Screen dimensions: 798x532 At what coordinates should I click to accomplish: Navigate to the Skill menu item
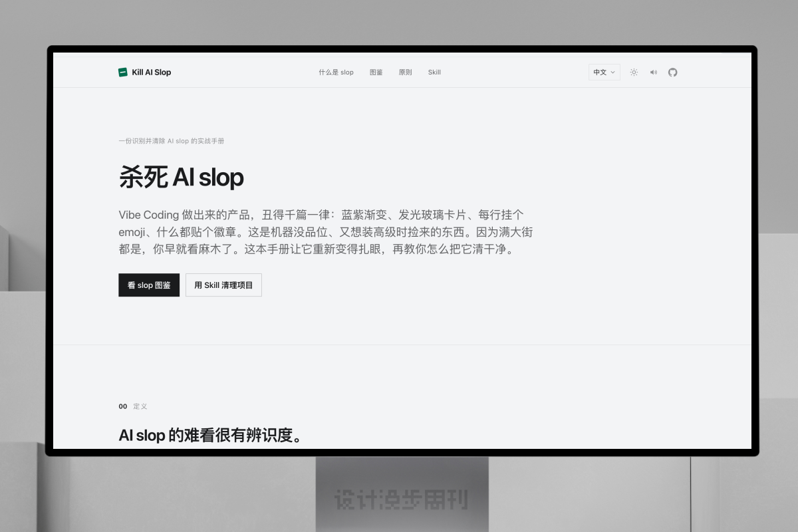434,72
